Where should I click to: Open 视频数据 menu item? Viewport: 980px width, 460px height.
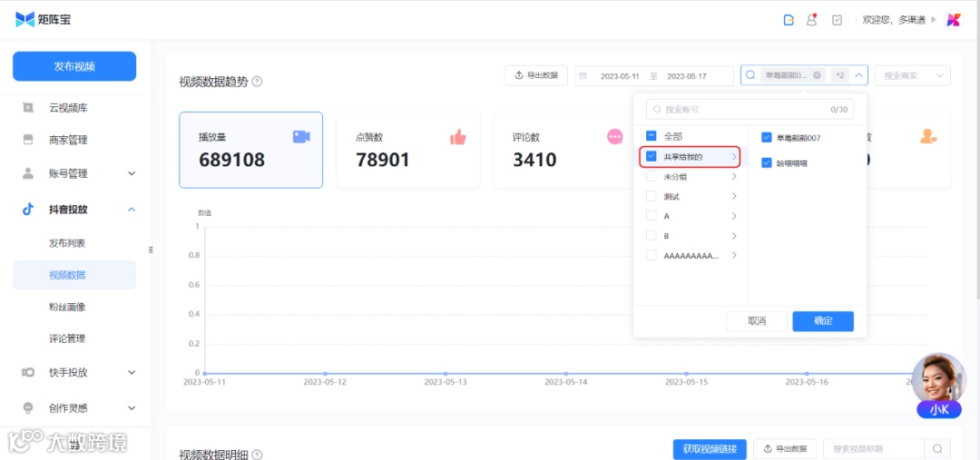click(x=74, y=275)
